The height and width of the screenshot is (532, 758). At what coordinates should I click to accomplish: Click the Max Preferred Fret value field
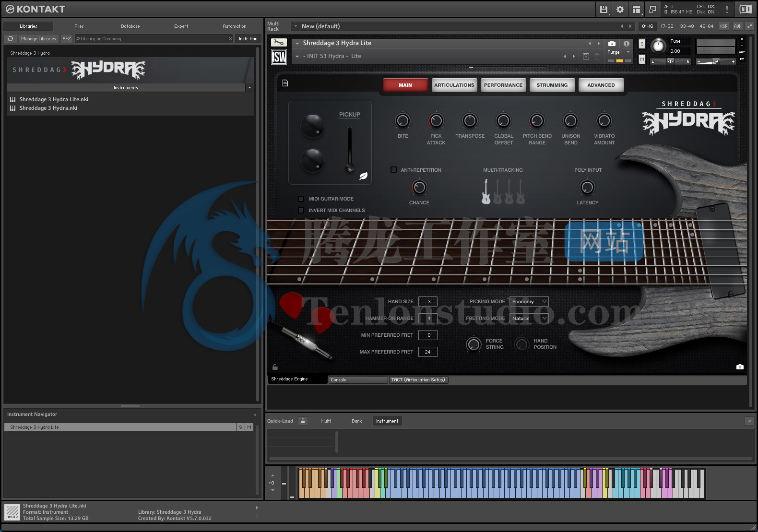428,352
